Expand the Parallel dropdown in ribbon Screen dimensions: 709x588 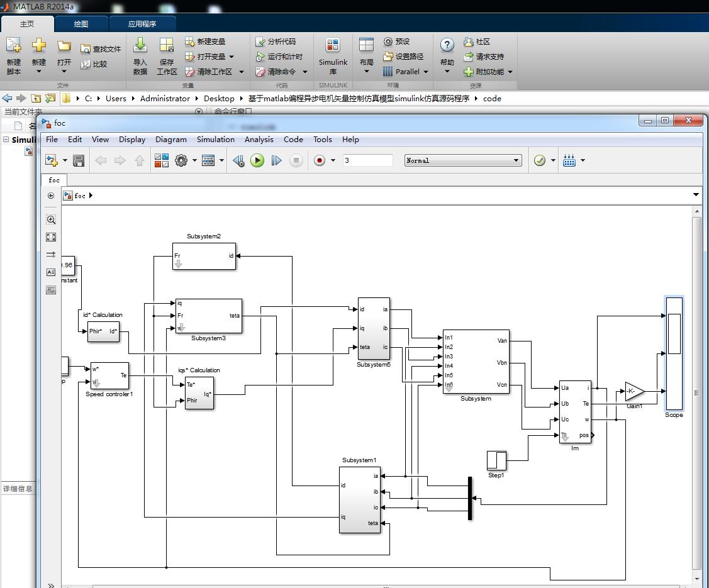coord(426,72)
